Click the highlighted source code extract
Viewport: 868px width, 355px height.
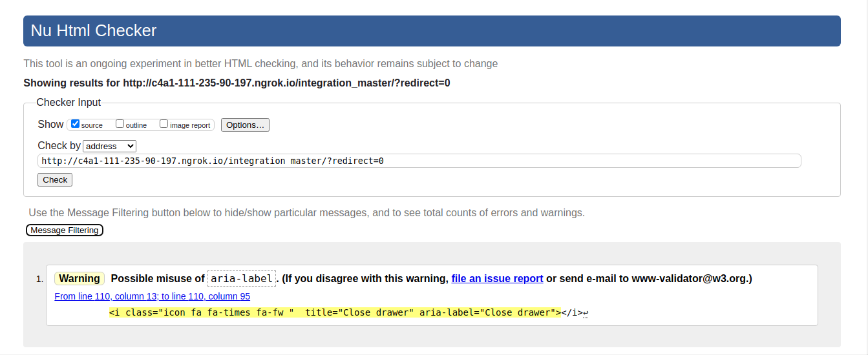click(x=335, y=313)
